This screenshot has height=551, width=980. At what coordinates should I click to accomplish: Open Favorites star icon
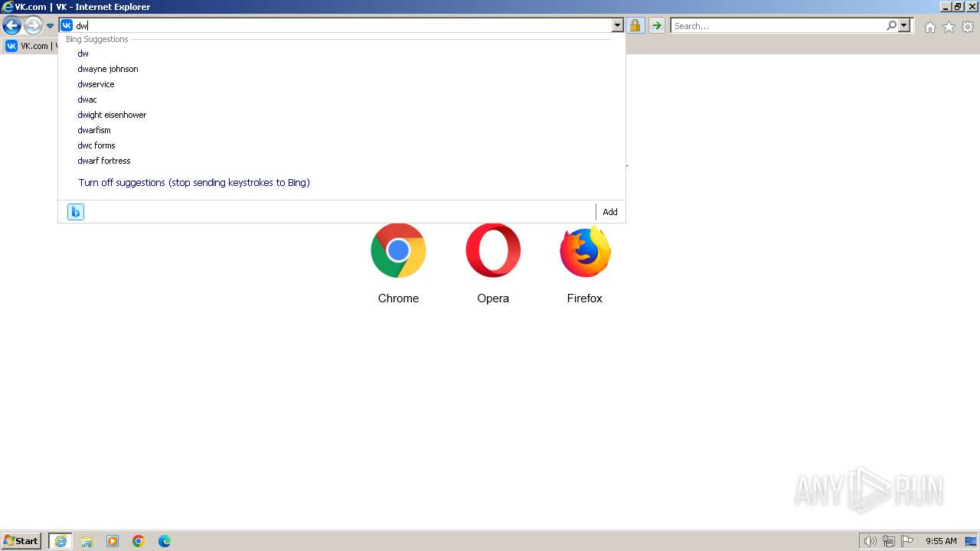point(949,27)
